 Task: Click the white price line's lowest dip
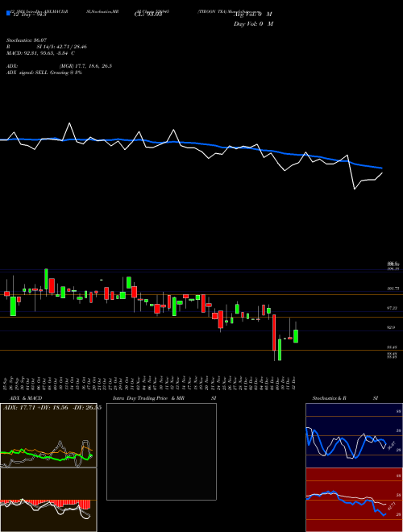[x=355, y=189]
